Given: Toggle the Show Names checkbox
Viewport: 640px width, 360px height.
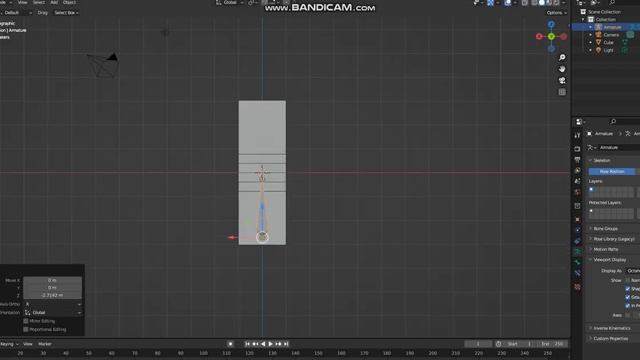Looking at the screenshot, I should click(628, 280).
